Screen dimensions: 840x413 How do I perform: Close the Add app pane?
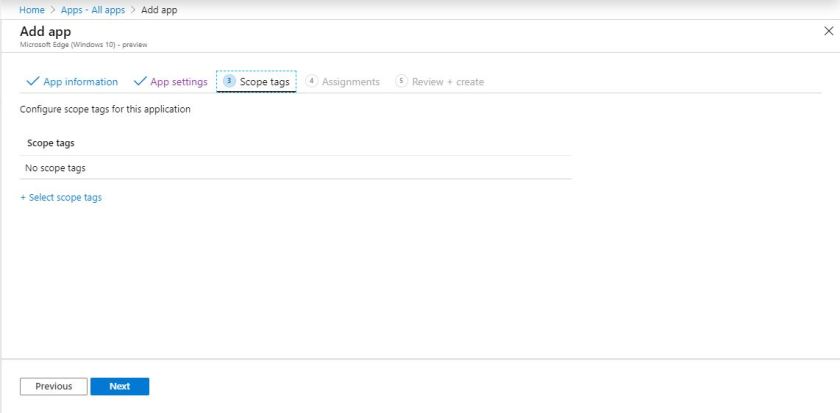click(827, 32)
